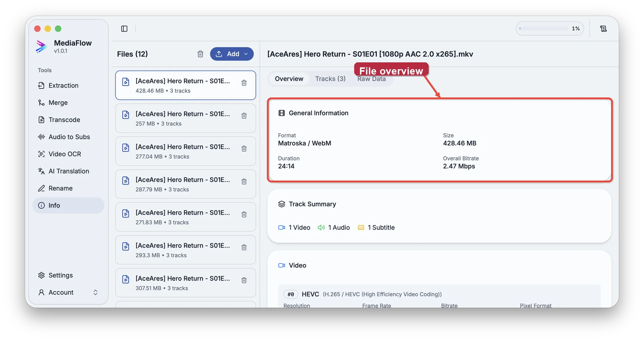Click the 1 Audio speaker icon
644x340 pixels.
pos(321,228)
